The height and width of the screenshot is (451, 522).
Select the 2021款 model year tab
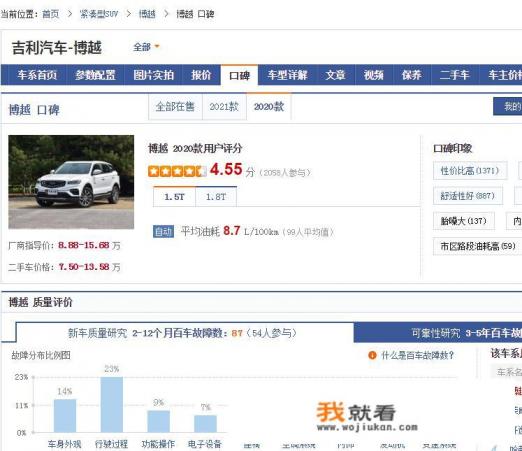[224, 107]
